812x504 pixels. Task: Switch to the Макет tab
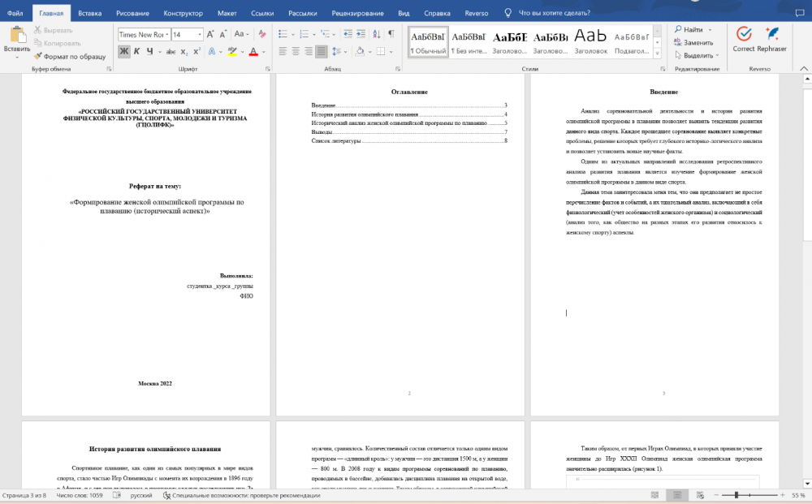(227, 13)
